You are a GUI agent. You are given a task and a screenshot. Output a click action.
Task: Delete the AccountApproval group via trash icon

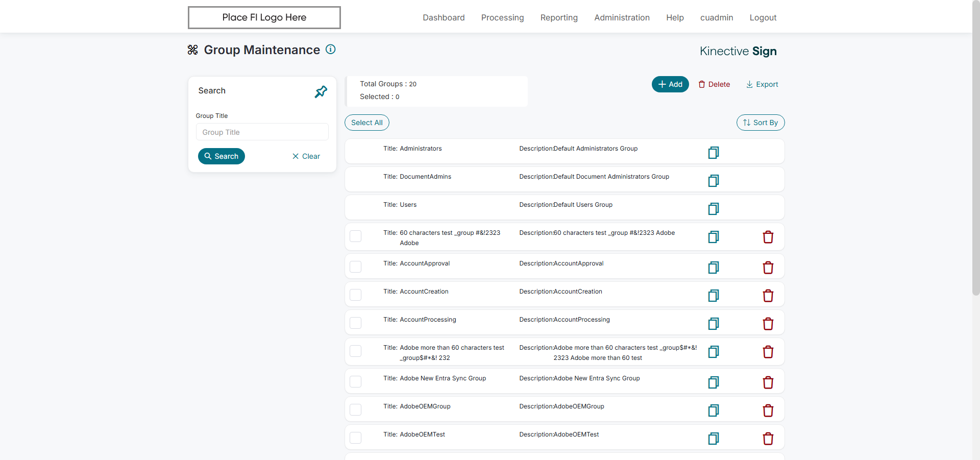point(768,268)
